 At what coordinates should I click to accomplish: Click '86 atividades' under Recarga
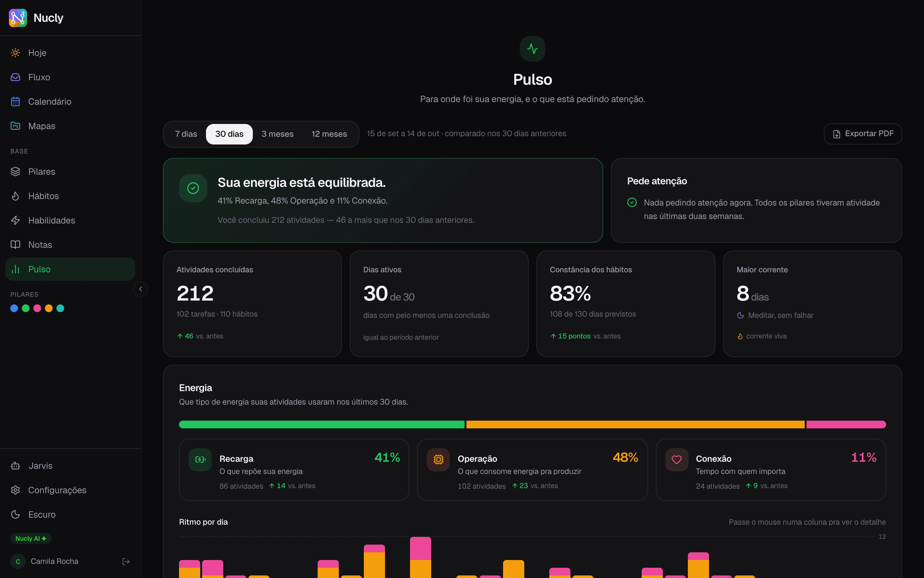coord(241,486)
